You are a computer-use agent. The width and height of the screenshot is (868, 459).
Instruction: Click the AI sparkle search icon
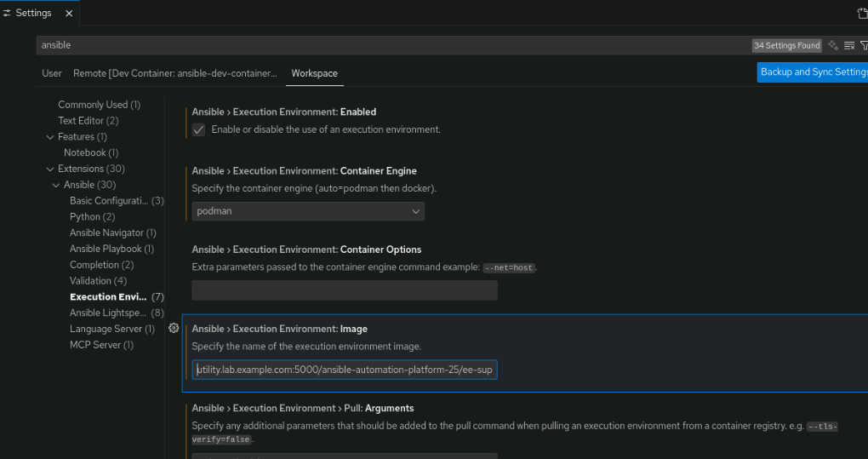click(x=833, y=45)
